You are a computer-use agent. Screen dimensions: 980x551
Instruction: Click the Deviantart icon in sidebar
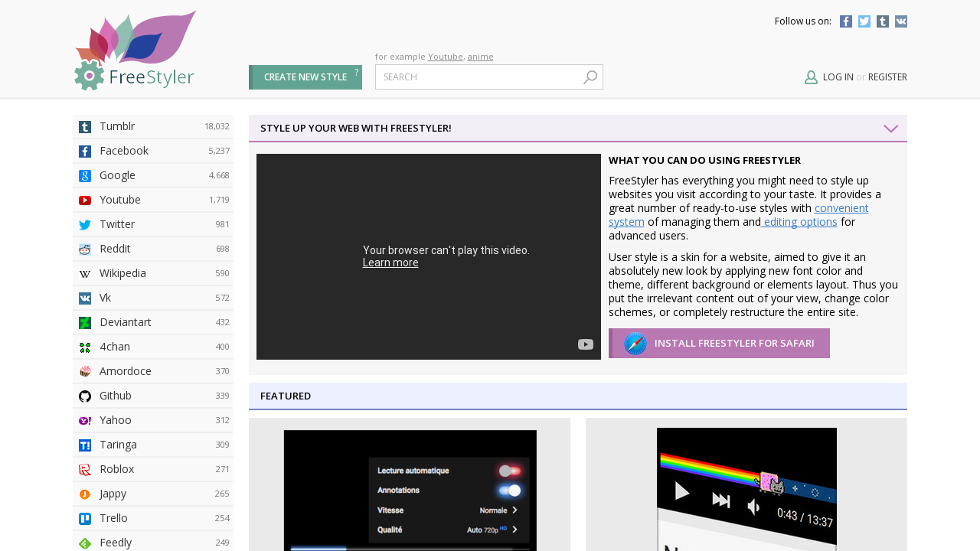pos(85,323)
